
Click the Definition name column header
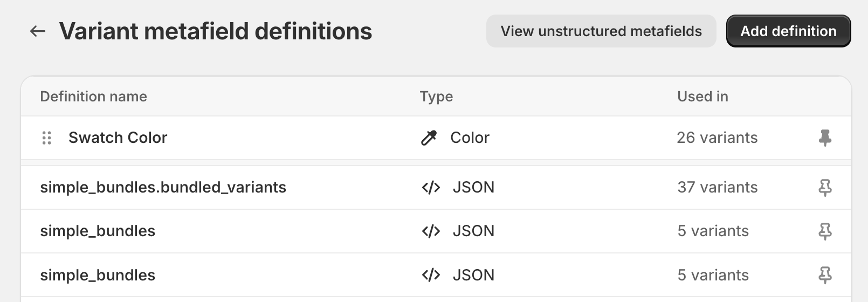pos(93,97)
